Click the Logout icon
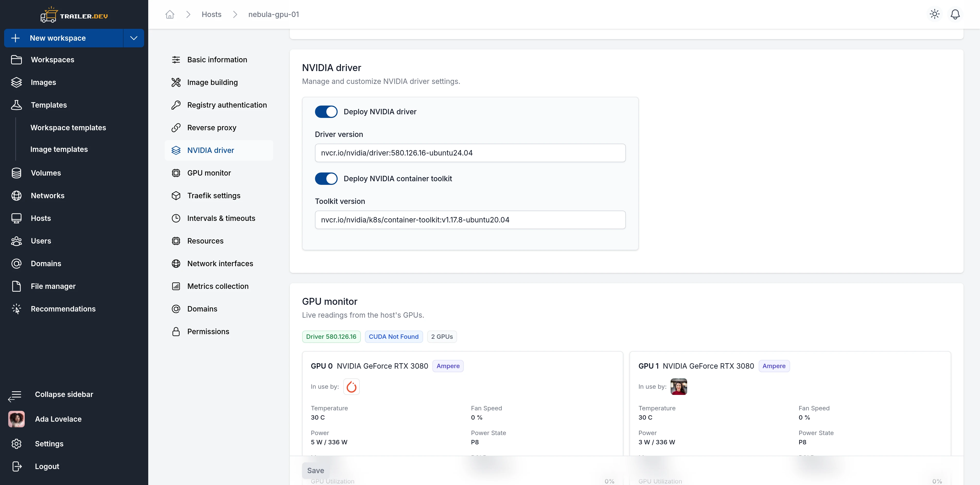The height and width of the screenshot is (485, 980). (16, 466)
